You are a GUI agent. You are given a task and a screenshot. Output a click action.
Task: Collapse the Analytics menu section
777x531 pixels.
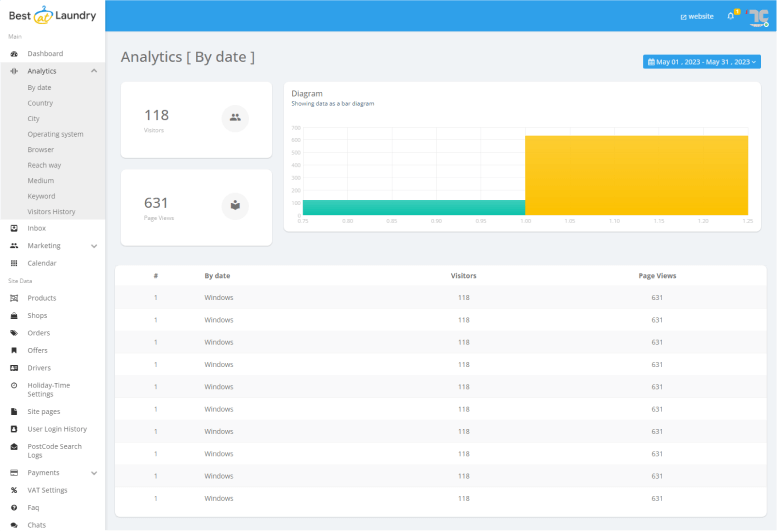click(94, 71)
